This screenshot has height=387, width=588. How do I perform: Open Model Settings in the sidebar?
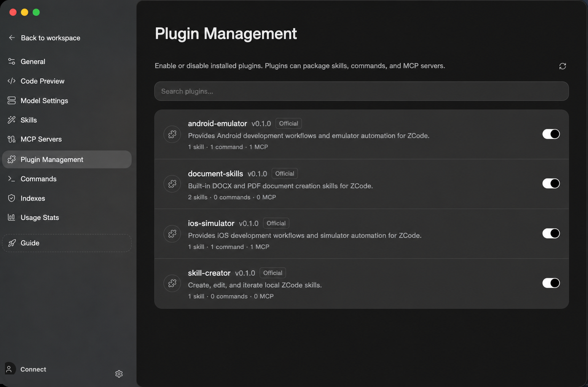[x=67, y=100]
